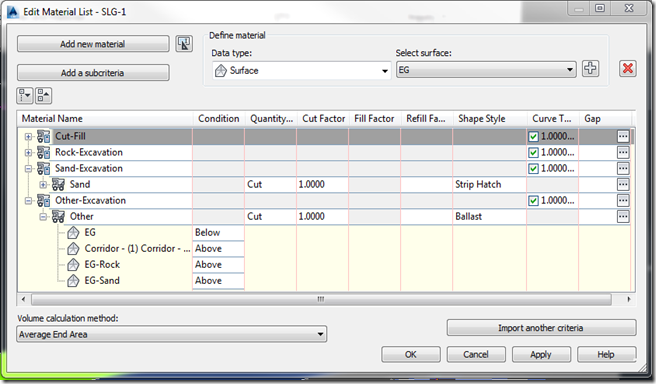Select the EG-Sand Above condition cell
The image size is (656, 384).
pos(218,281)
